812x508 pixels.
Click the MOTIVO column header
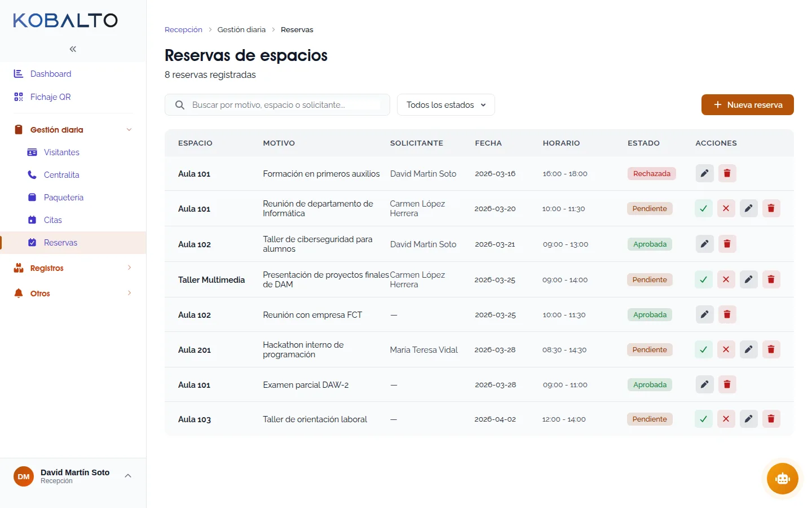coord(279,143)
